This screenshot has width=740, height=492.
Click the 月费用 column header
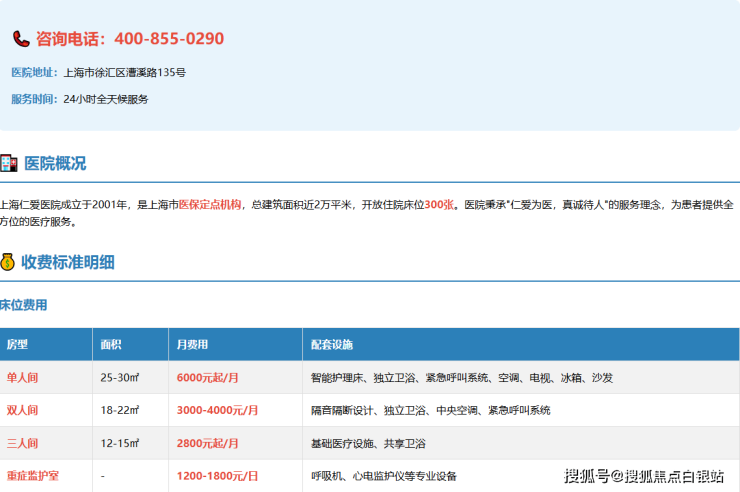pos(192,344)
